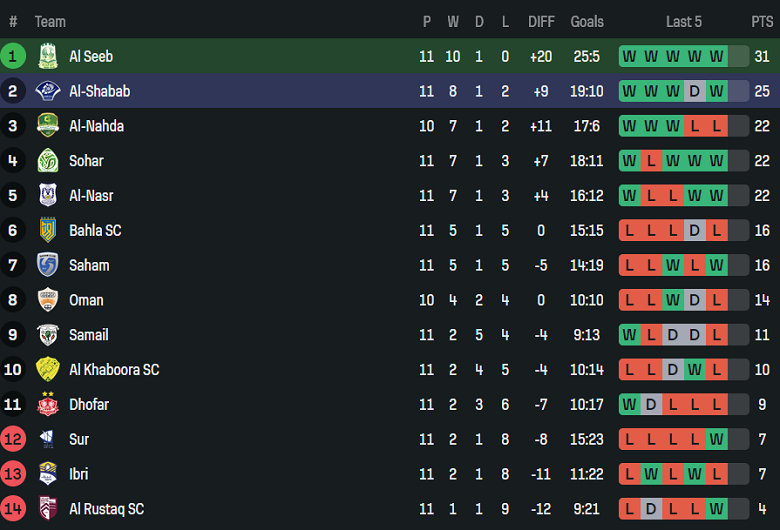Open the Al-Nasr team page
The image size is (780, 530).
91,196
